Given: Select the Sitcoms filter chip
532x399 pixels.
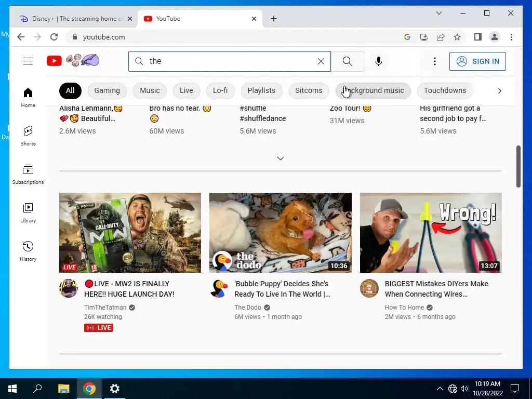Looking at the screenshot, I should [309, 90].
